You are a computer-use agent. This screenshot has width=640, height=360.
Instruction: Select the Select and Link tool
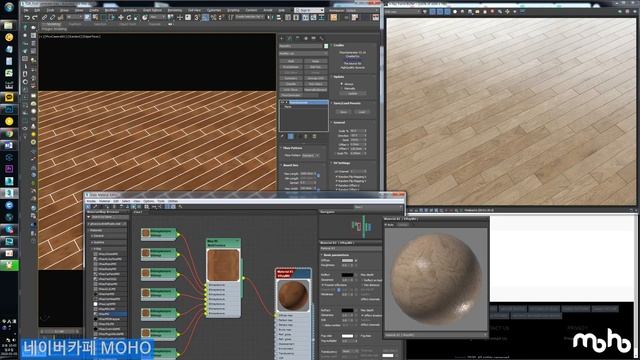44,18
